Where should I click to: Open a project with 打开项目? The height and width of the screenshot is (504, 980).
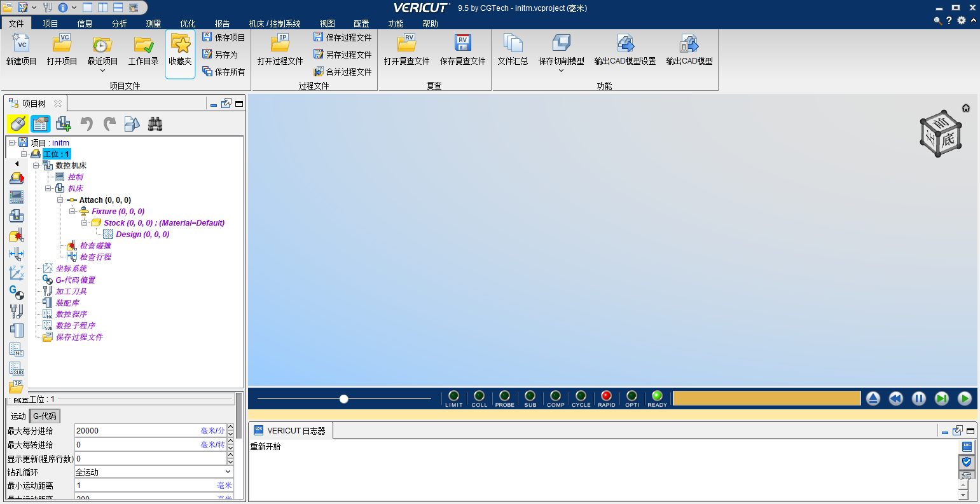click(62, 50)
